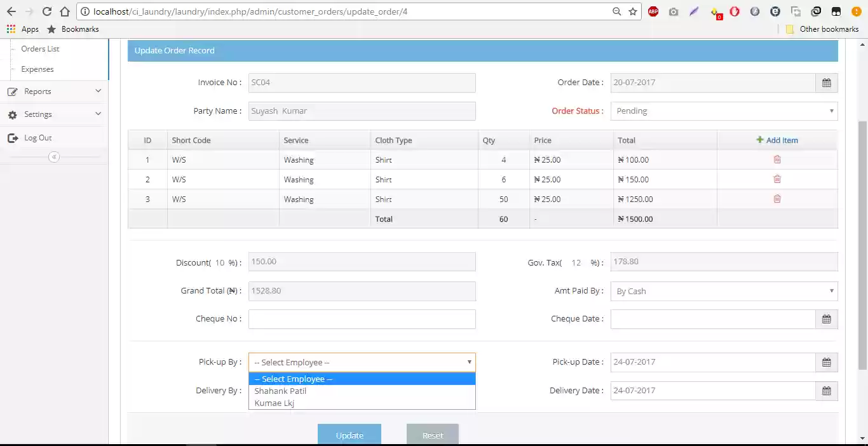868x446 pixels.
Task: Click the Update button
Action: 349,435
